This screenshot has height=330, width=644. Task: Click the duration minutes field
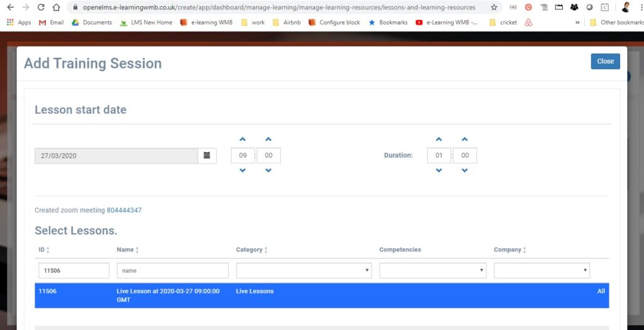click(x=465, y=155)
